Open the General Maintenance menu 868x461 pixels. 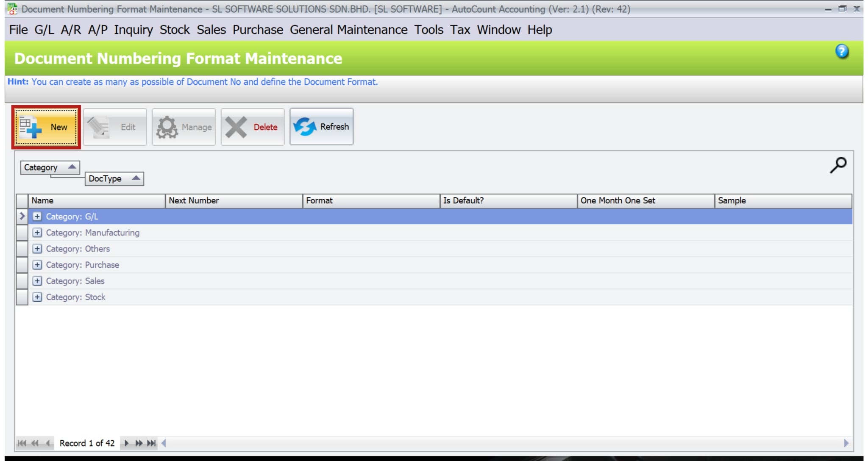tap(348, 30)
